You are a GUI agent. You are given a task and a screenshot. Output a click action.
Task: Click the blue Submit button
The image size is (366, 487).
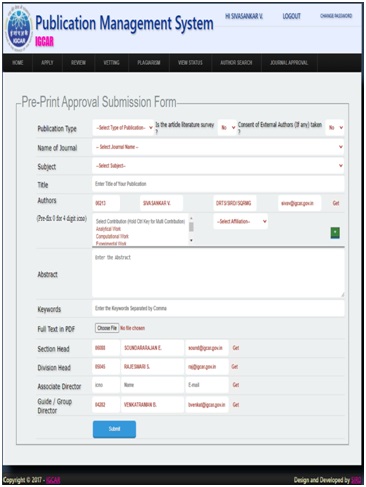[x=114, y=429]
